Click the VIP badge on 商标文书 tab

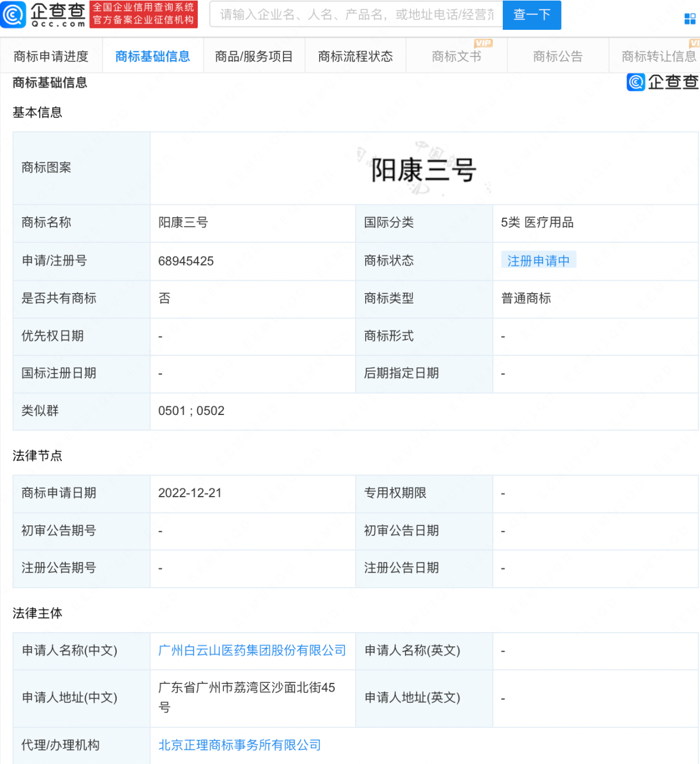tap(483, 43)
